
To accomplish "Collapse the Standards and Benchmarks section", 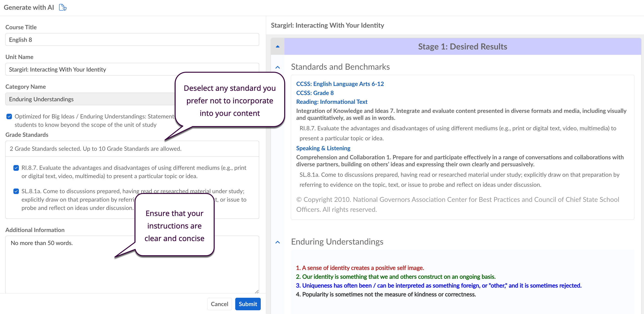I will pos(277,67).
